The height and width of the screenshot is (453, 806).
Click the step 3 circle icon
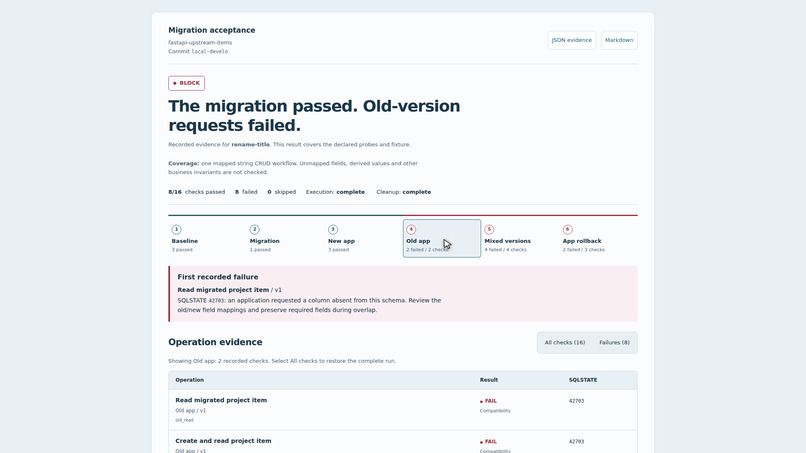(333, 229)
